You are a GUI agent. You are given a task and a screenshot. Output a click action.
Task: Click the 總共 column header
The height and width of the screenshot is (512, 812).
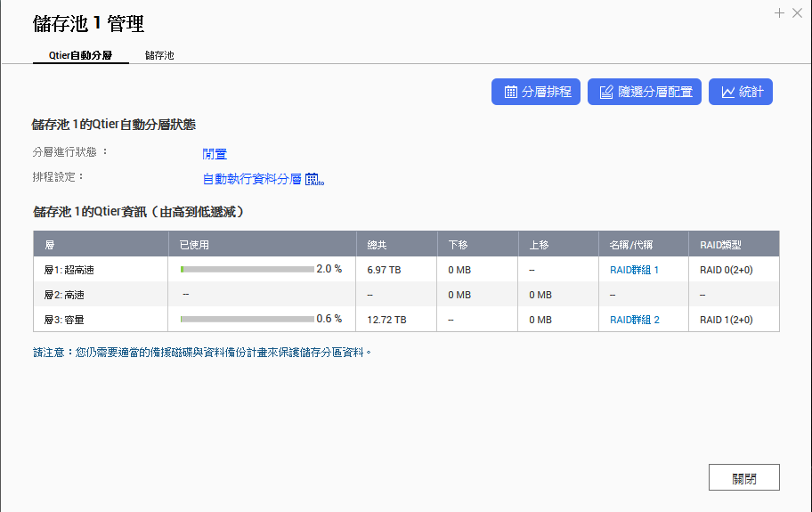[x=378, y=244]
